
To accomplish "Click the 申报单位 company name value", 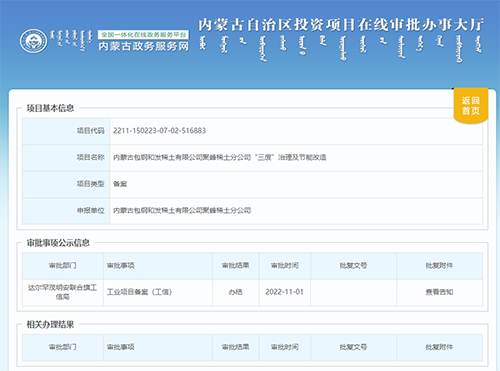I will pos(182,210).
